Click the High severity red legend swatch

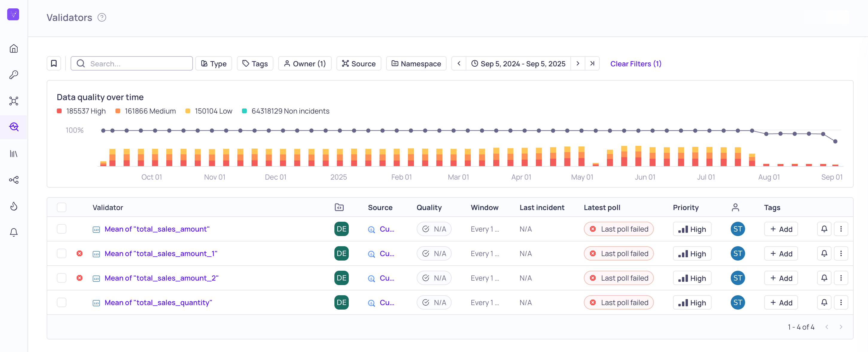pos(59,111)
